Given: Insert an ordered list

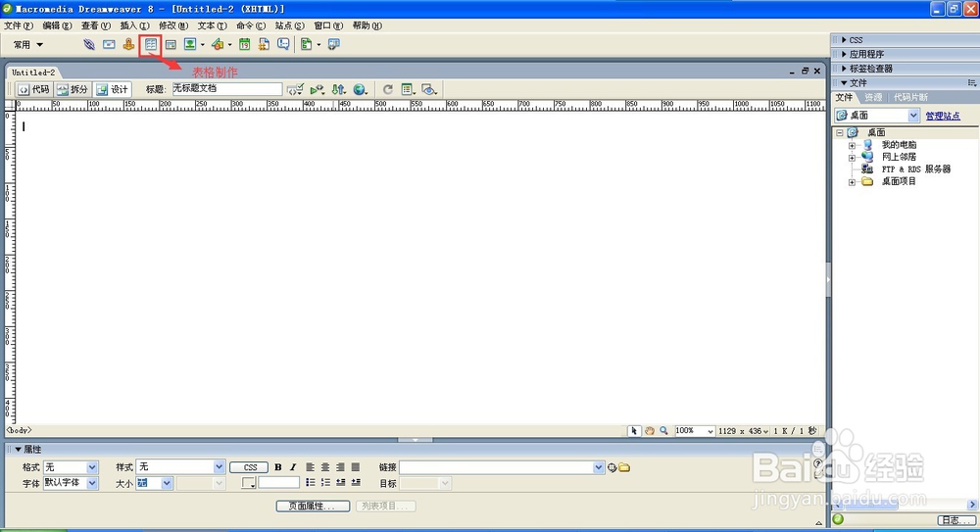Looking at the screenshot, I should pyautogui.click(x=325, y=483).
